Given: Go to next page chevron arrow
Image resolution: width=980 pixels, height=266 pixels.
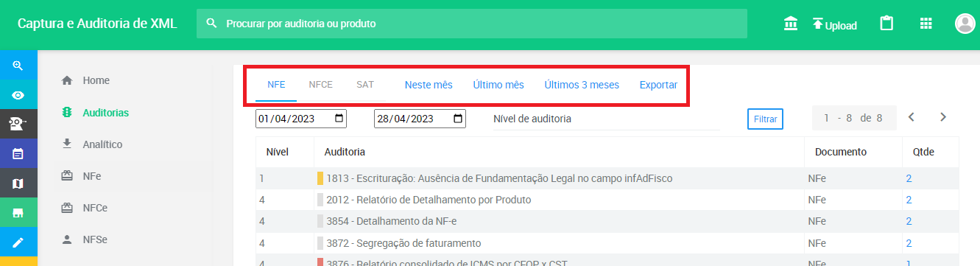Looking at the screenshot, I should [x=943, y=117].
